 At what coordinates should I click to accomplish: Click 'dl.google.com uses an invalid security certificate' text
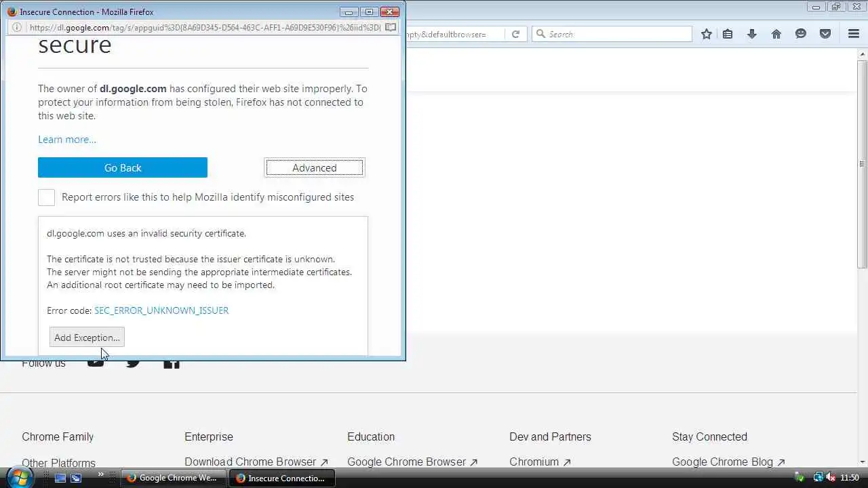coord(146,233)
